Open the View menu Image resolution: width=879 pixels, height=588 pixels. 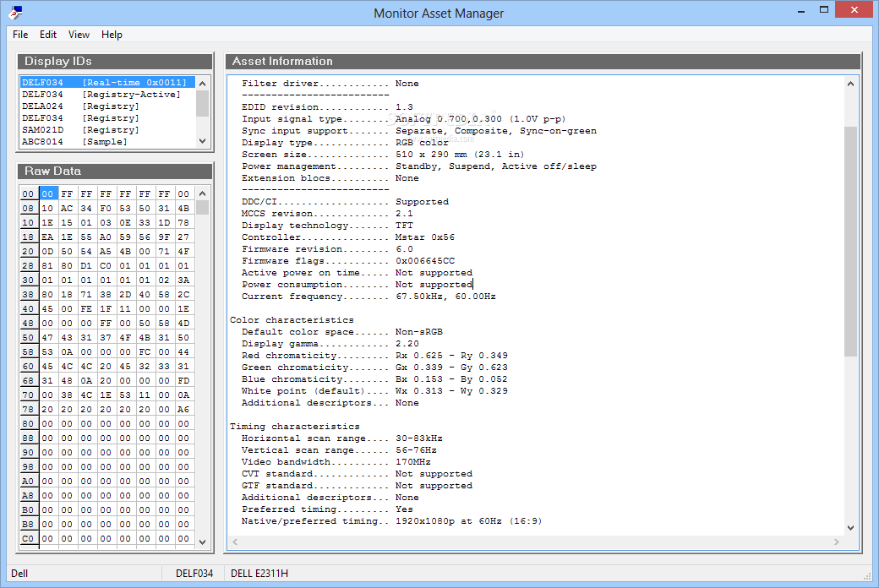[79, 35]
